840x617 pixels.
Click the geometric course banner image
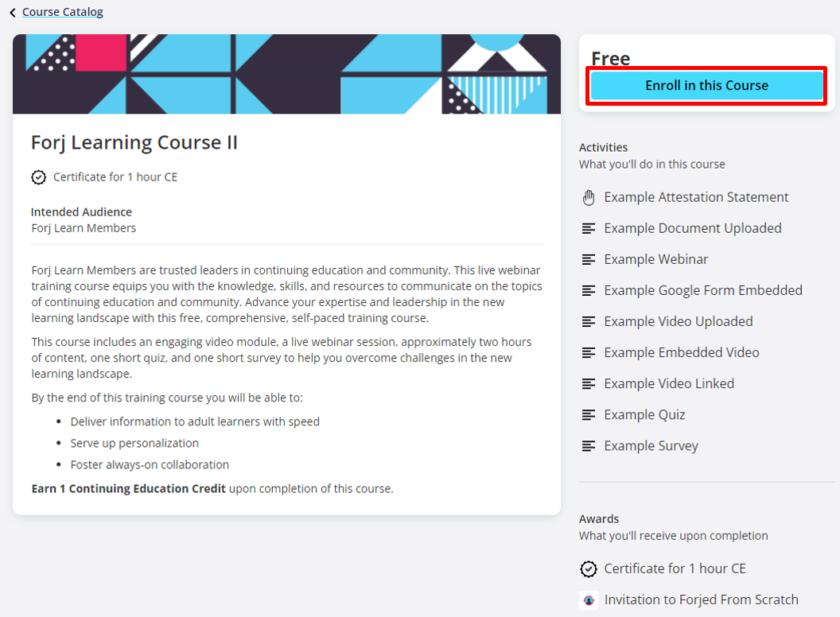coord(286,74)
